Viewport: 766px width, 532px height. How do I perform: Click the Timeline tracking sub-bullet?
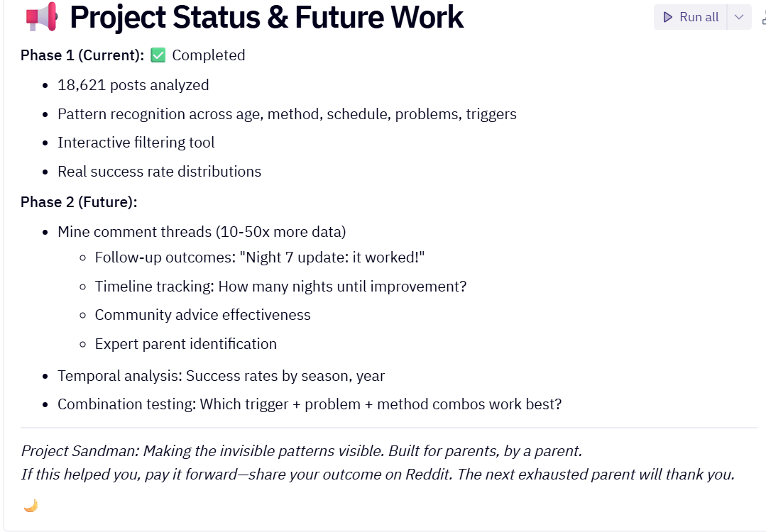pyautogui.click(x=280, y=287)
